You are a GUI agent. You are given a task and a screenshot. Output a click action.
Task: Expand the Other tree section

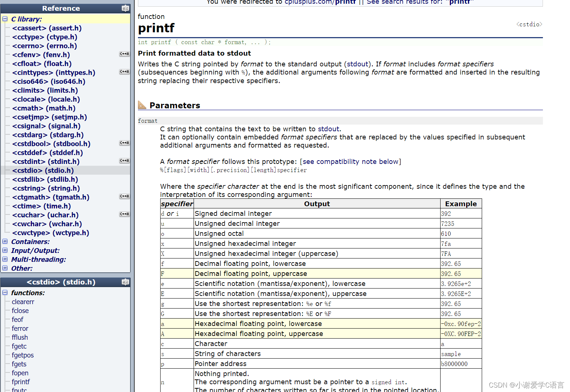[5, 268]
